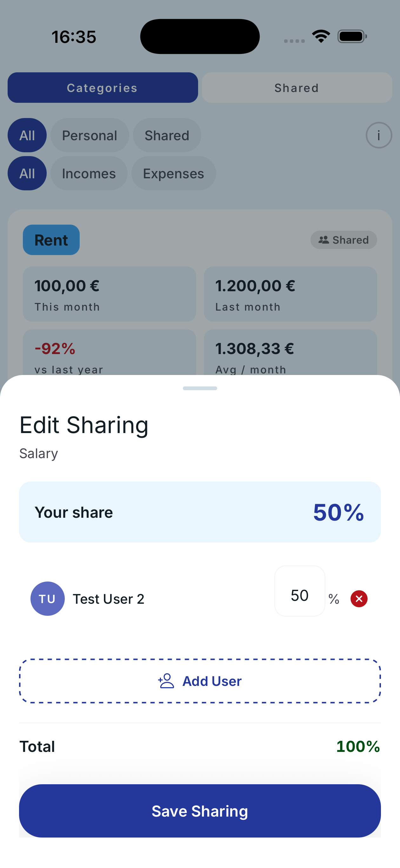Filter by Incomes chip

tap(89, 174)
